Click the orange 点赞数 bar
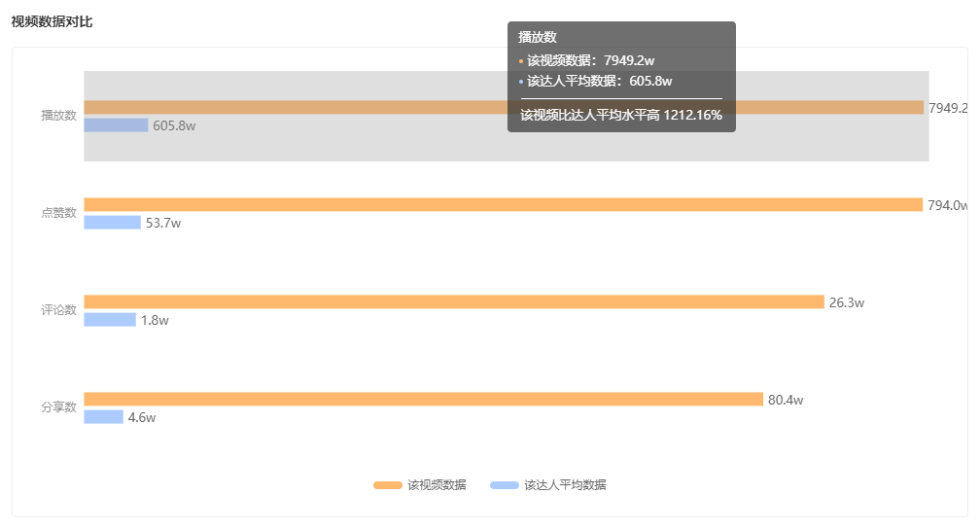Screen dimensions: 980x530 click(x=504, y=204)
